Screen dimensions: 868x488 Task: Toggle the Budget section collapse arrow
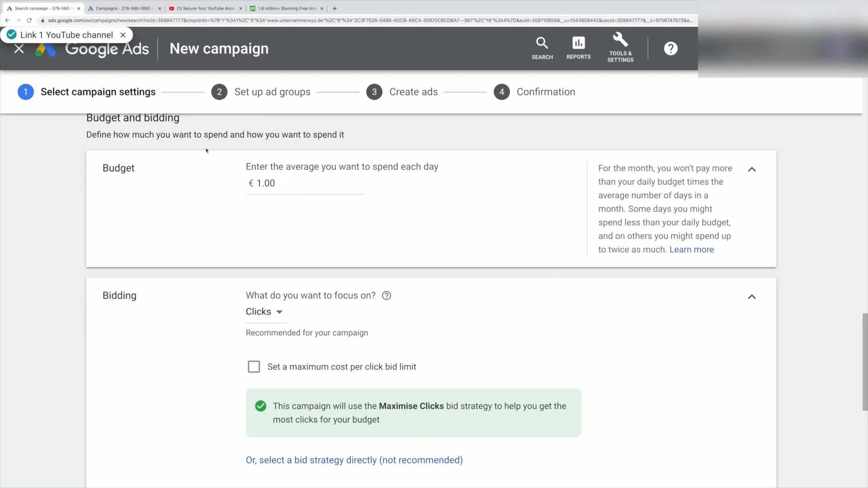(752, 169)
